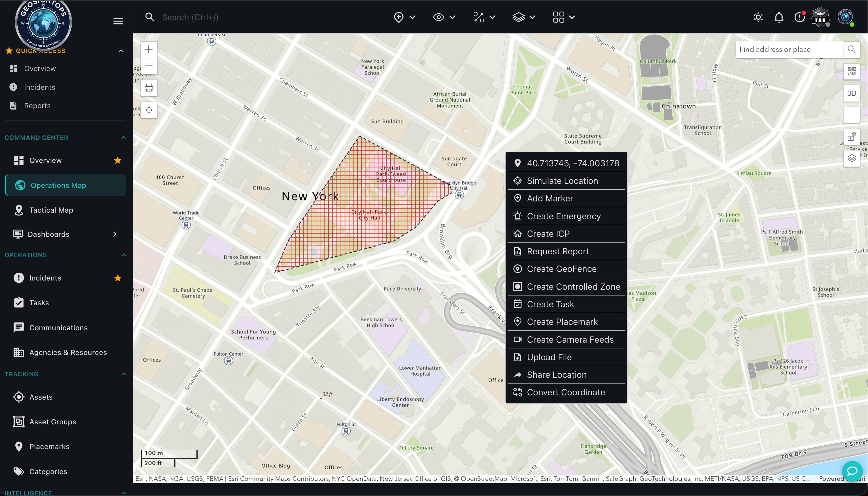Select Create Camera Feeds entry
868x496 pixels.
point(566,340)
